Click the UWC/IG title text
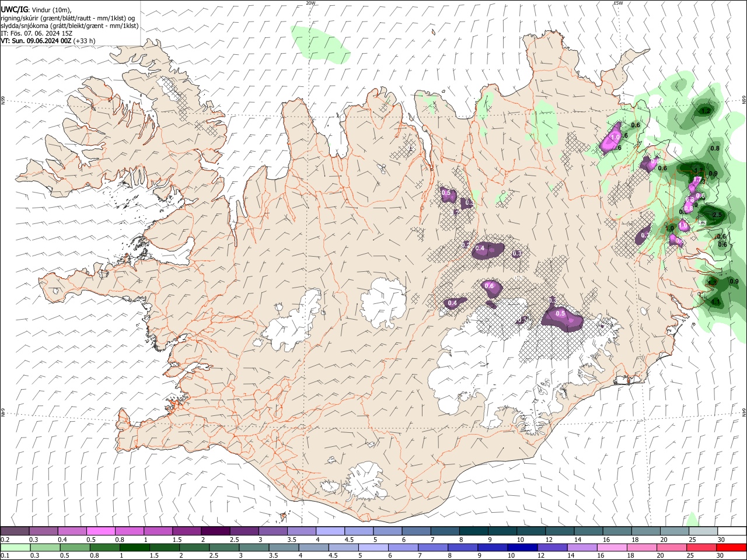This screenshot has height=560, width=747. click(x=14, y=10)
